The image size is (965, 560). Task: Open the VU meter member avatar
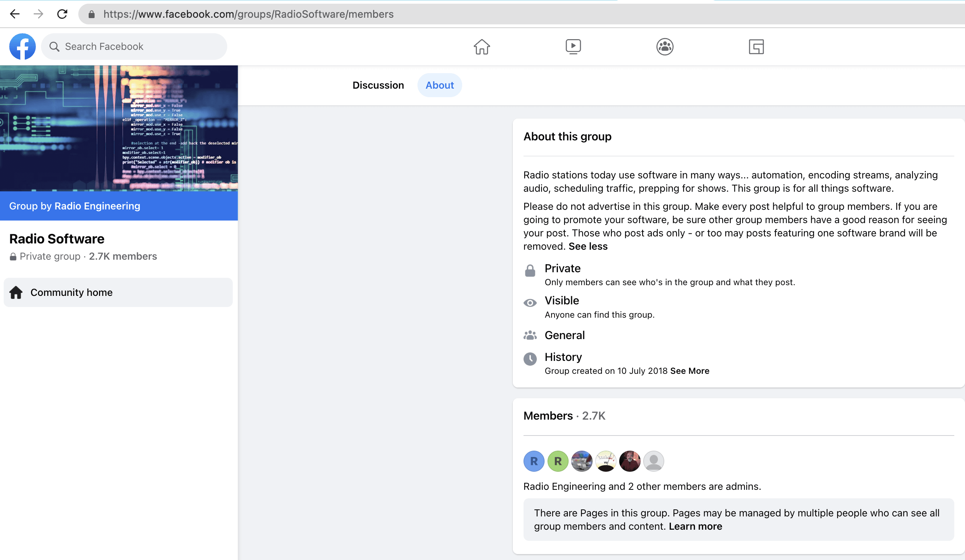[606, 461]
